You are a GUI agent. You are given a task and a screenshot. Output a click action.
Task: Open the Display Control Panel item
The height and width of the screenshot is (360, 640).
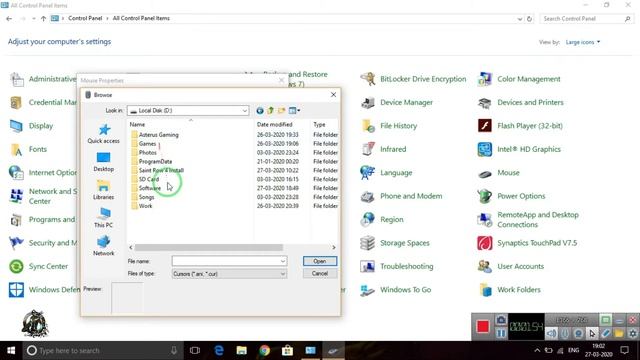click(x=31, y=126)
